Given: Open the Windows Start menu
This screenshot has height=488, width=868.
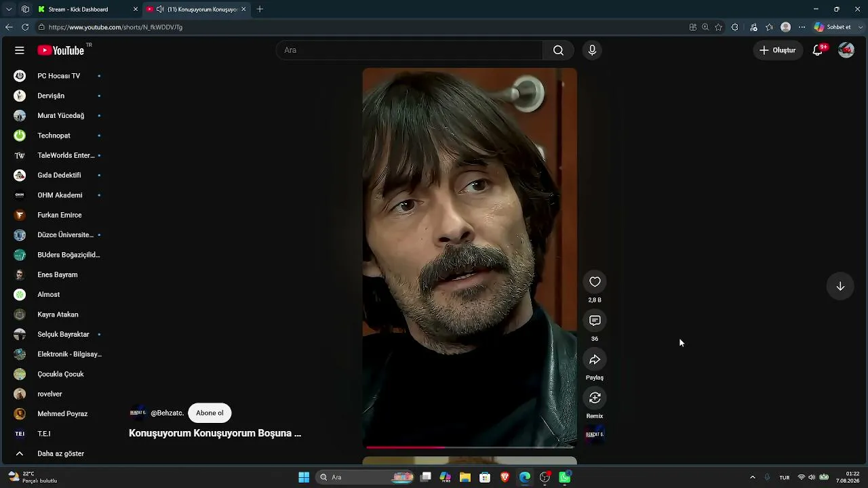Looking at the screenshot, I should pyautogui.click(x=304, y=477).
